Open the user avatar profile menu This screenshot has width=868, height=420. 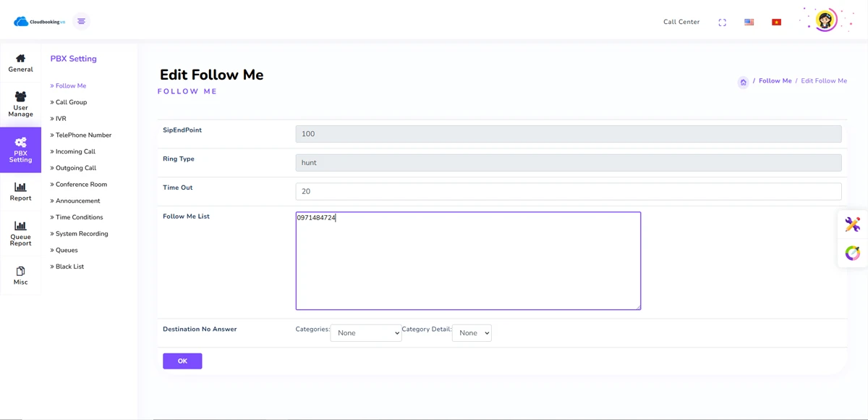point(825,20)
